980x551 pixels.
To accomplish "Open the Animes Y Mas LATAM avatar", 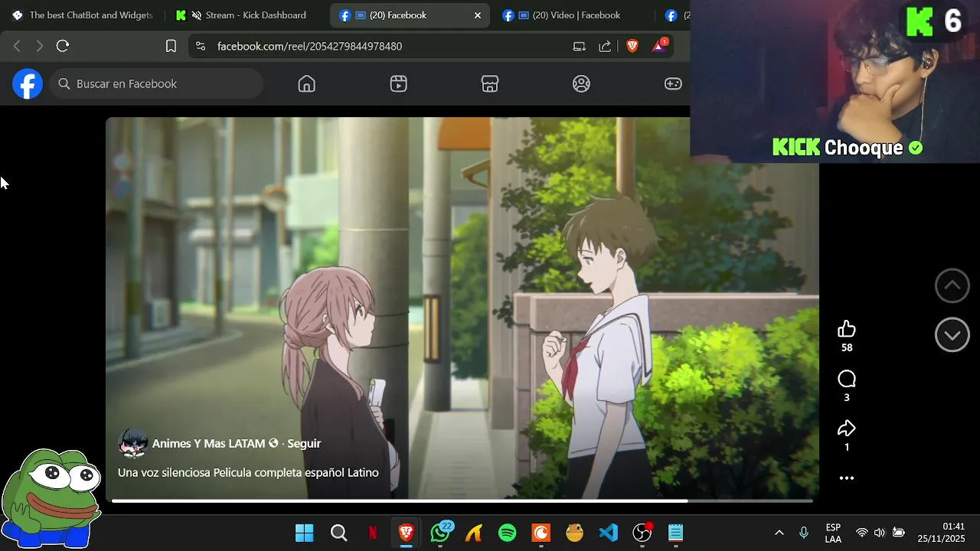I will (132, 443).
